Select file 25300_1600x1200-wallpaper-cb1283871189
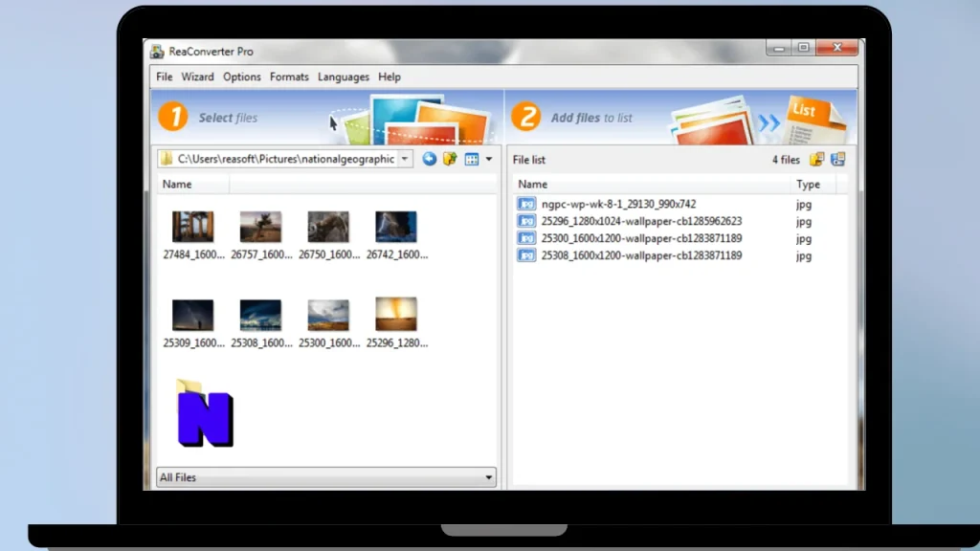This screenshot has height=551, width=980. click(x=641, y=238)
